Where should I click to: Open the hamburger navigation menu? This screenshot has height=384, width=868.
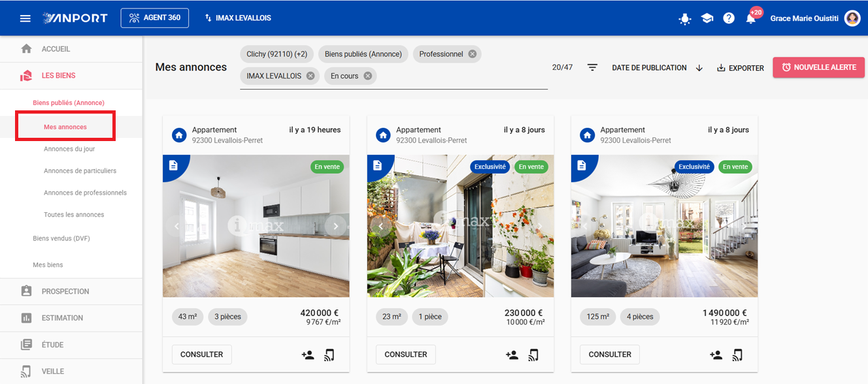[x=25, y=18]
